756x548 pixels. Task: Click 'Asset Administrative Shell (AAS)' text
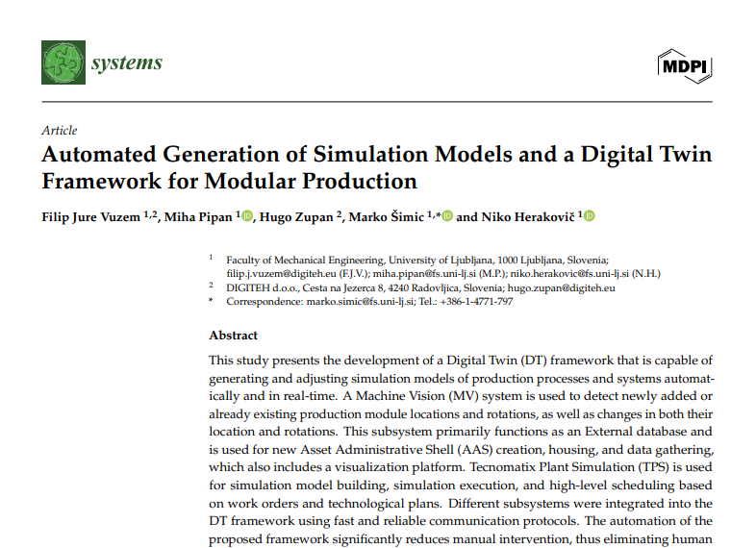(x=396, y=450)
